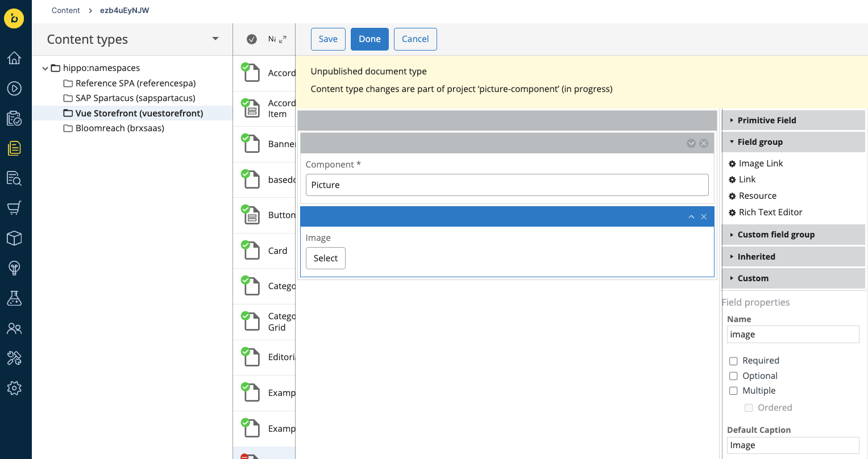Expand the Inherited section
Viewport: 868px width, 459px height.
click(x=794, y=257)
